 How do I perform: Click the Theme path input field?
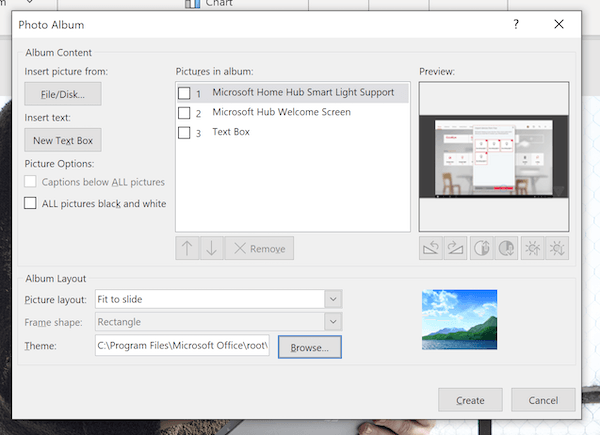click(182, 345)
